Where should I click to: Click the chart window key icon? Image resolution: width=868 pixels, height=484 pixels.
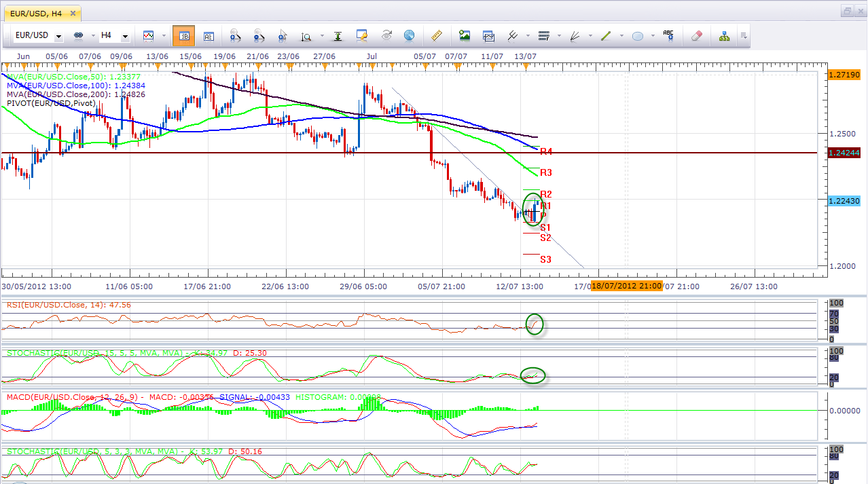362,35
